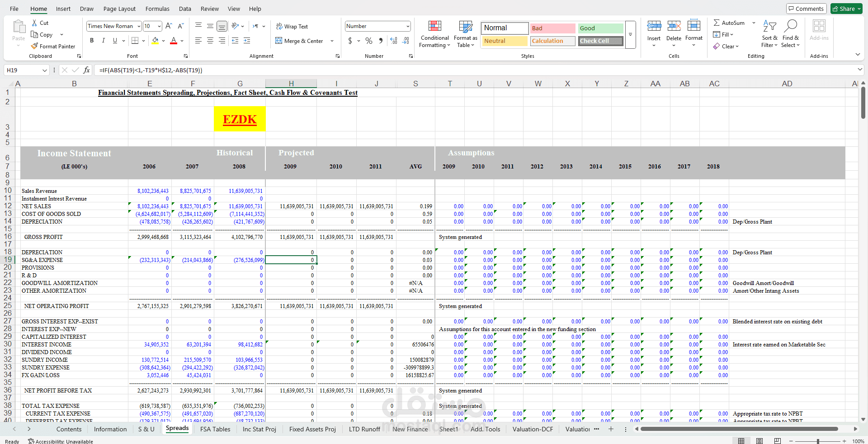Open the Number format dropdown
The image size is (868, 444).
click(x=408, y=26)
